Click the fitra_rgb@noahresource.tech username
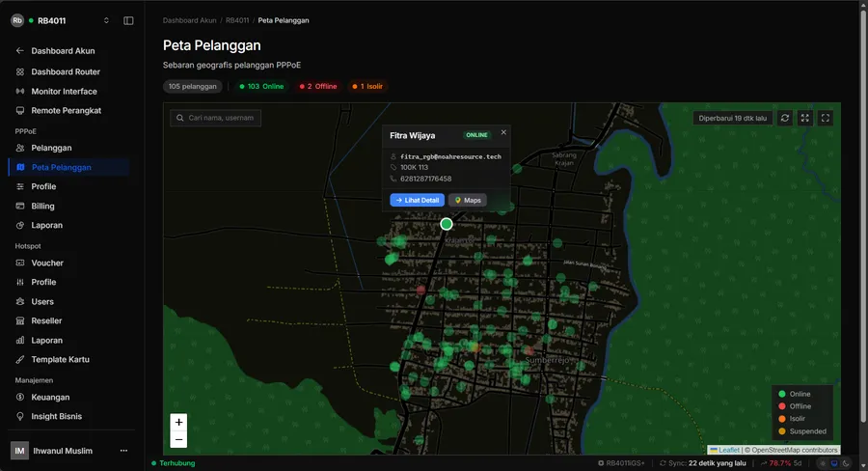The width and height of the screenshot is (868, 471). pos(450,156)
